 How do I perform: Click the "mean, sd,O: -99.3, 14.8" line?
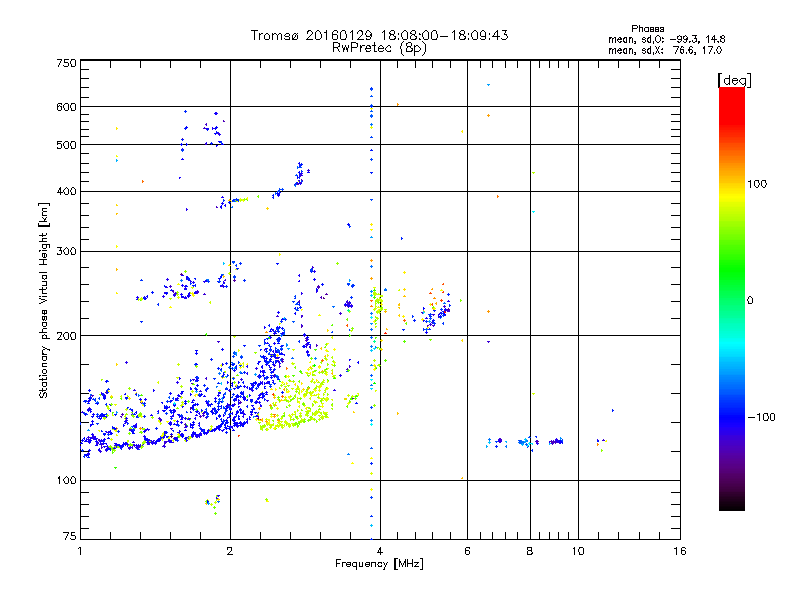coord(666,39)
